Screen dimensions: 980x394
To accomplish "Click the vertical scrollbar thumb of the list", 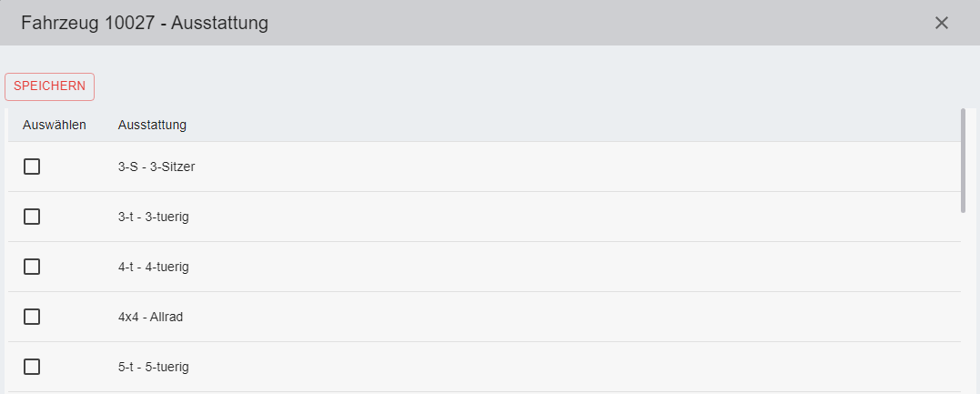I will 963,159.
